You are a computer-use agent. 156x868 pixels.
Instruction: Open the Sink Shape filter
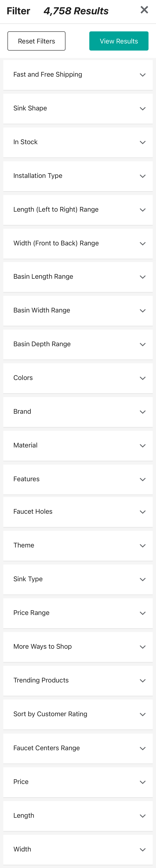[x=78, y=108]
